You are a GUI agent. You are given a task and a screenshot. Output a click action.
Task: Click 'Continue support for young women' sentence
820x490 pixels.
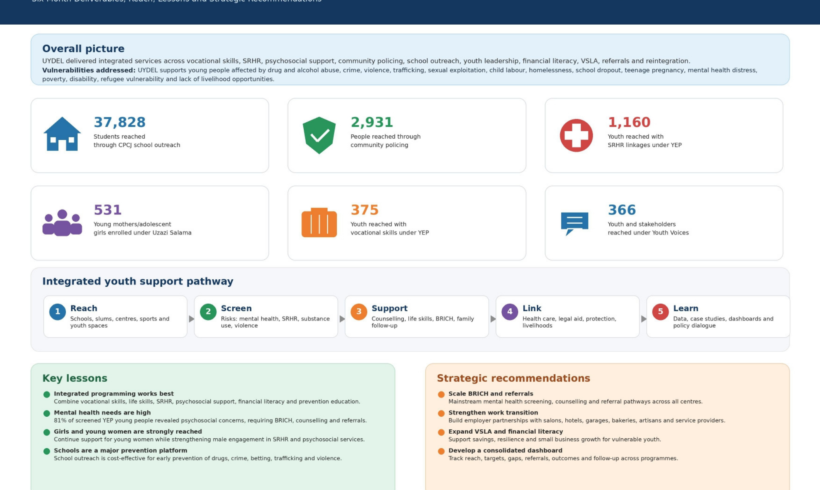coord(209,439)
